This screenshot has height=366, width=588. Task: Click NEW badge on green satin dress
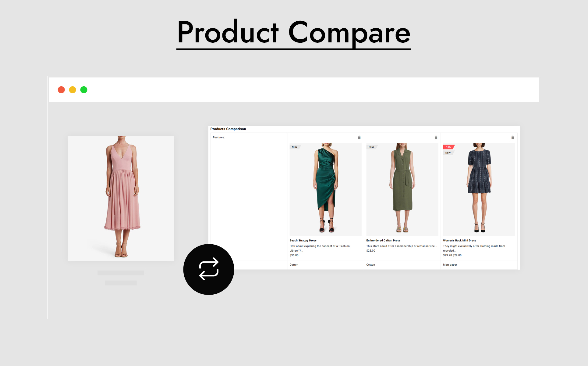tap(295, 147)
